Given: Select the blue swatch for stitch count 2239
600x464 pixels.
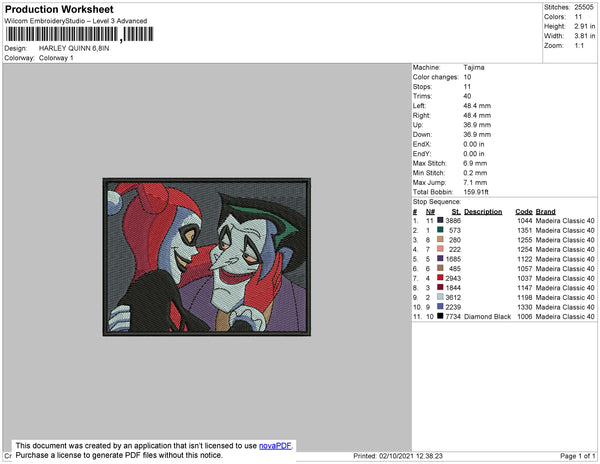Looking at the screenshot, I should (x=440, y=306).
